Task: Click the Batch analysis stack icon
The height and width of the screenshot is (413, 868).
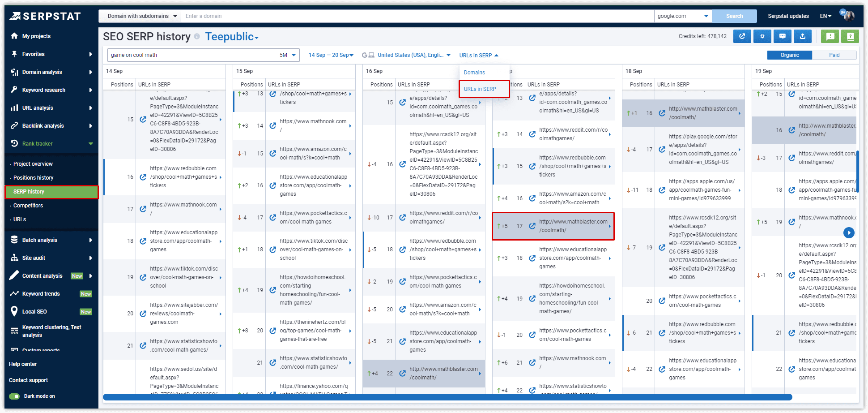Action: click(x=14, y=240)
